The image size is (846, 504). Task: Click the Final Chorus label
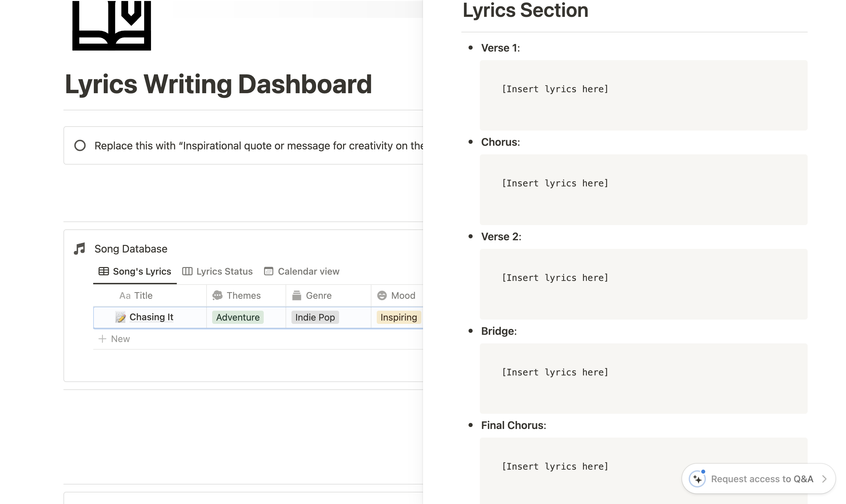tap(514, 425)
